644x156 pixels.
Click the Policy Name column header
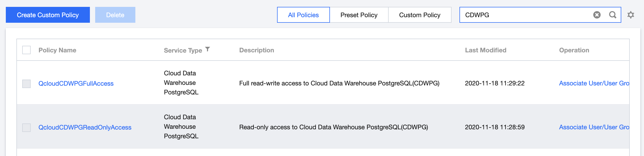click(x=57, y=50)
